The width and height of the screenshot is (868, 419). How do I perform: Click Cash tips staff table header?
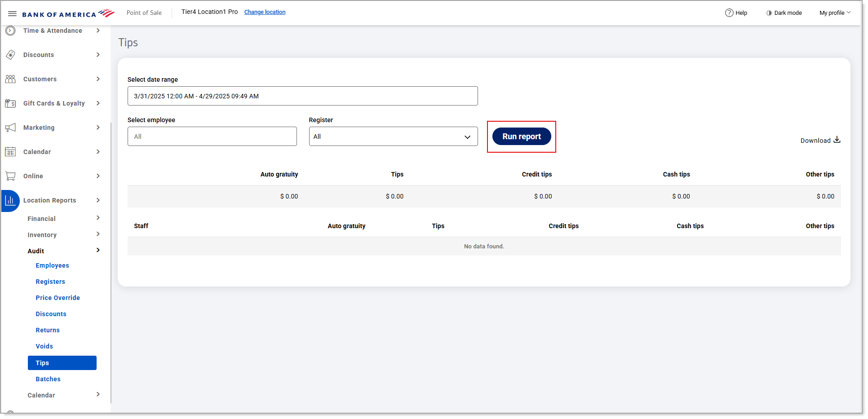(690, 226)
